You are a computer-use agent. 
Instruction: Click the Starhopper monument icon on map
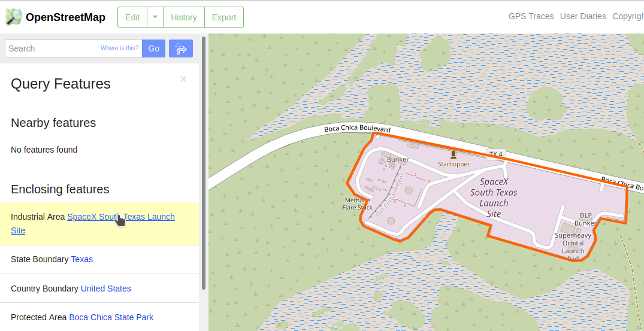[453, 154]
